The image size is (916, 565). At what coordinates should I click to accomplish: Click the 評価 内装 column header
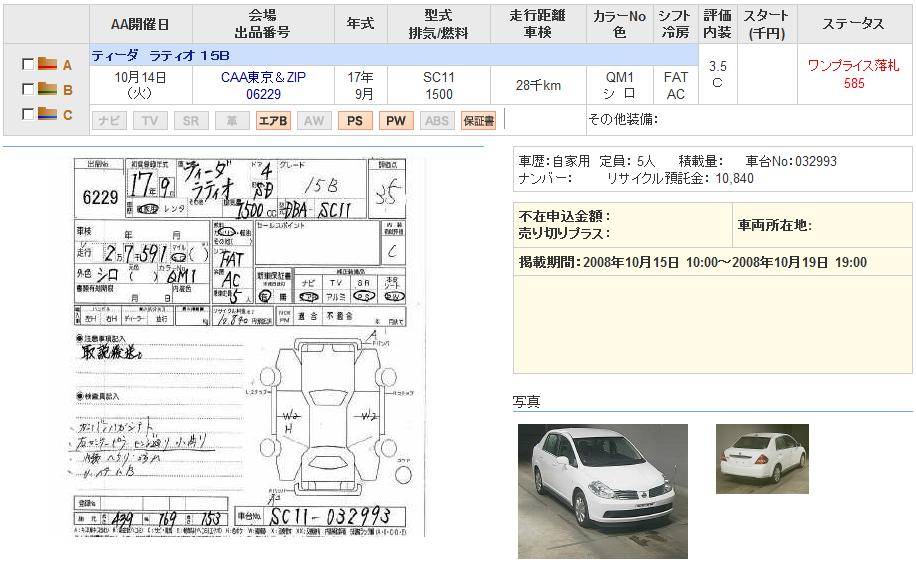click(x=717, y=24)
